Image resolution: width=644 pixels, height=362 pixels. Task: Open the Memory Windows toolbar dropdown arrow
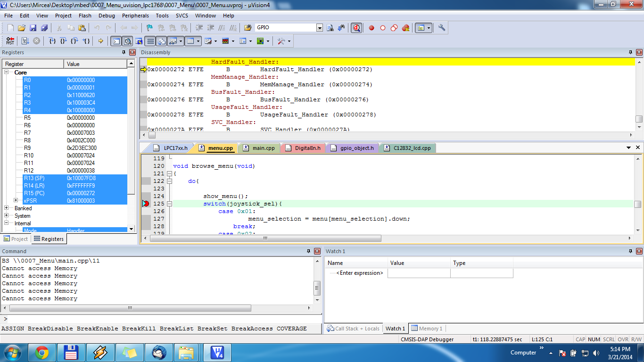tap(198, 41)
